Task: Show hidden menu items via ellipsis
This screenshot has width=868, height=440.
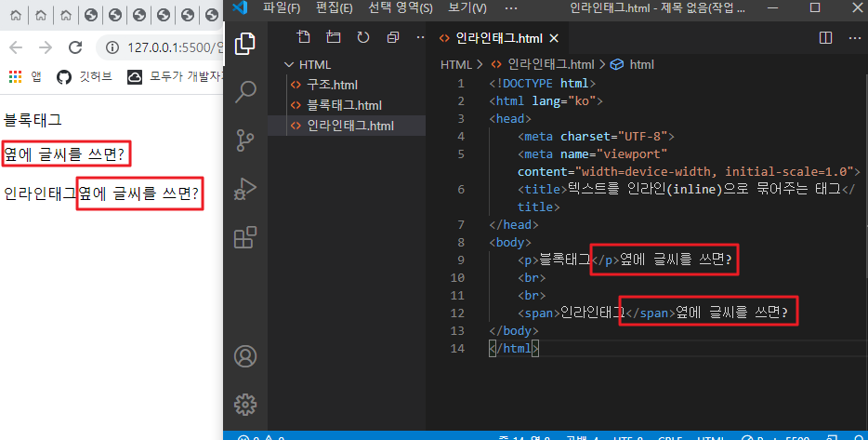Action: click(x=511, y=7)
